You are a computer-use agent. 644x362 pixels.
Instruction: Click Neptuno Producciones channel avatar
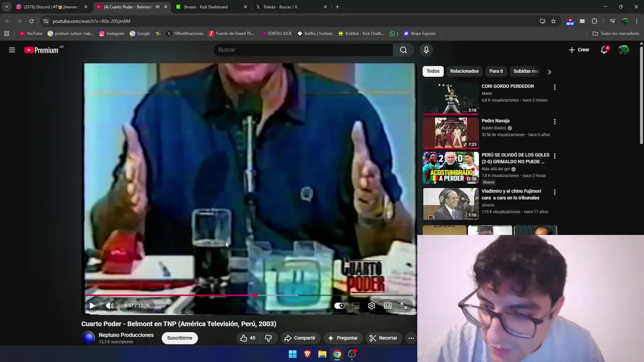click(x=89, y=338)
